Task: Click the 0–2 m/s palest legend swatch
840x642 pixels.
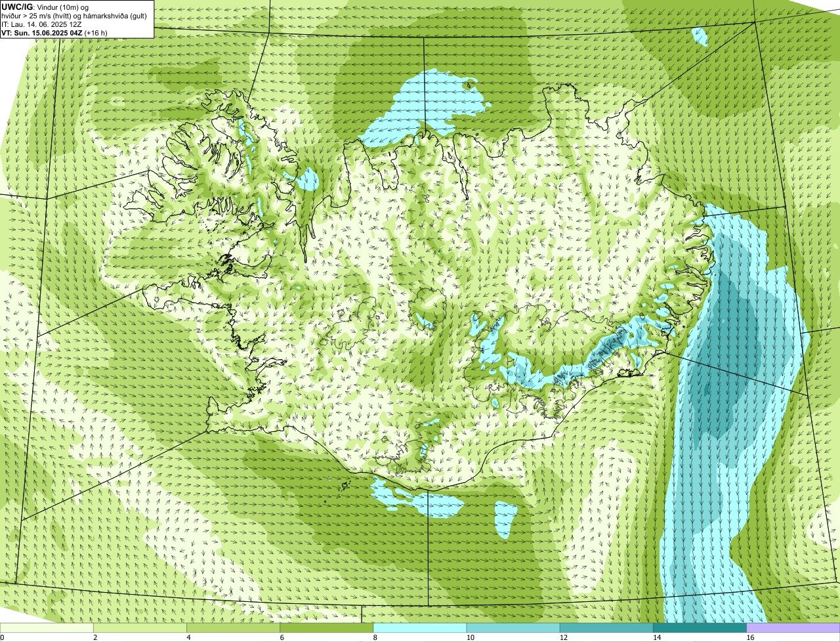Action: click(47, 628)
